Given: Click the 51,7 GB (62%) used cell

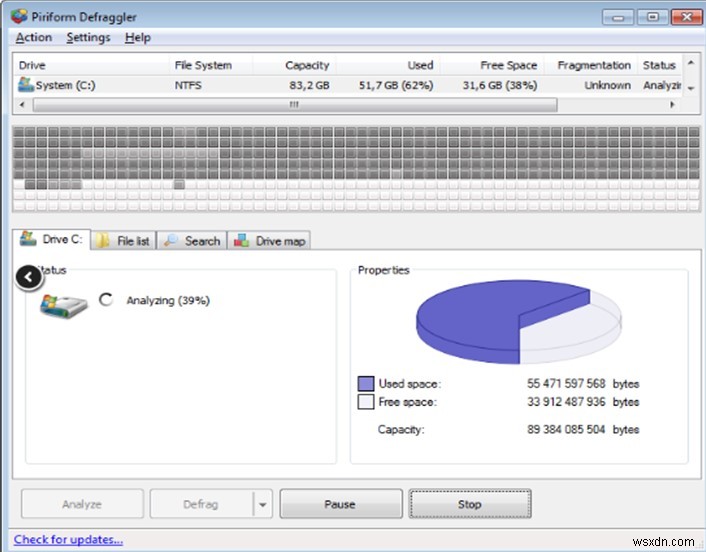Looking at the screenshot, I should [x=396, y=85].
